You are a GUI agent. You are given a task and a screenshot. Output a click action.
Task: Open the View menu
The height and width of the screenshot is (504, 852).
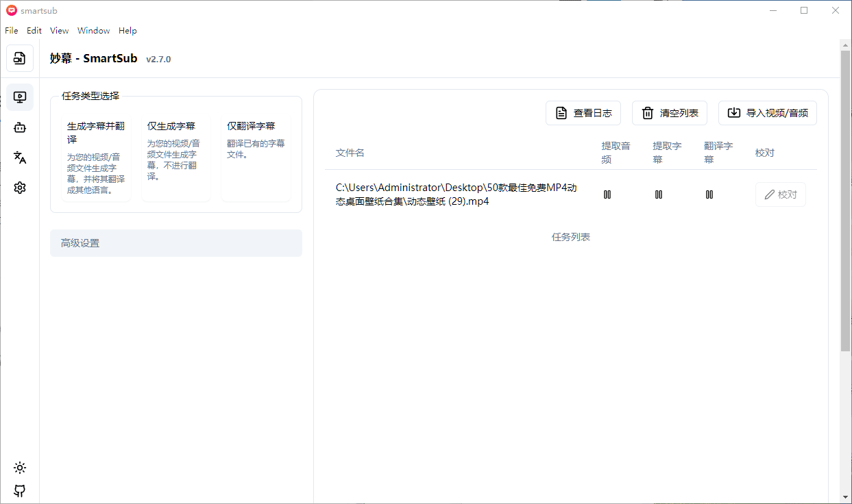pyautogui.click(x=59, y=30)
